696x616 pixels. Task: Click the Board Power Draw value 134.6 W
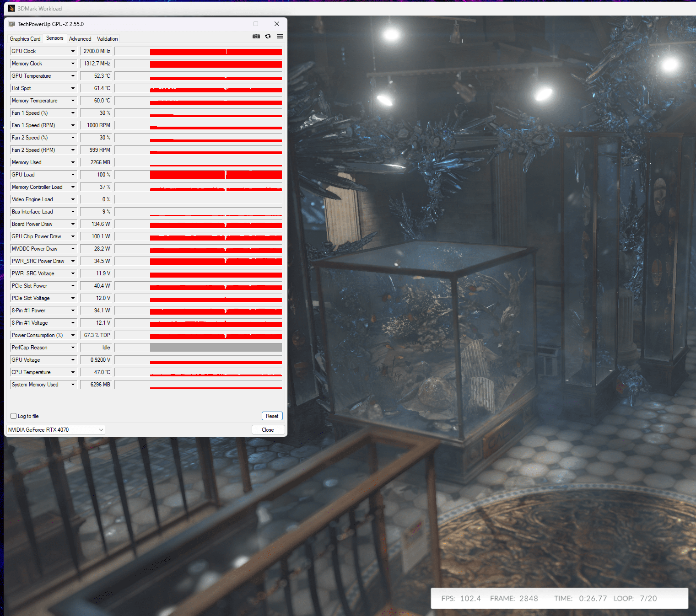(x=96, y=224)
